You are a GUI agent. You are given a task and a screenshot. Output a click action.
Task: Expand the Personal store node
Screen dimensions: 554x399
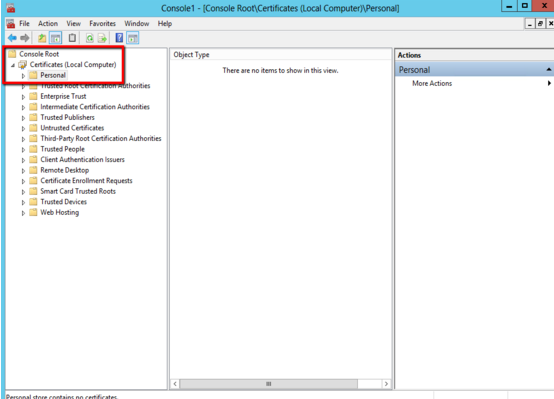point(23,76)
